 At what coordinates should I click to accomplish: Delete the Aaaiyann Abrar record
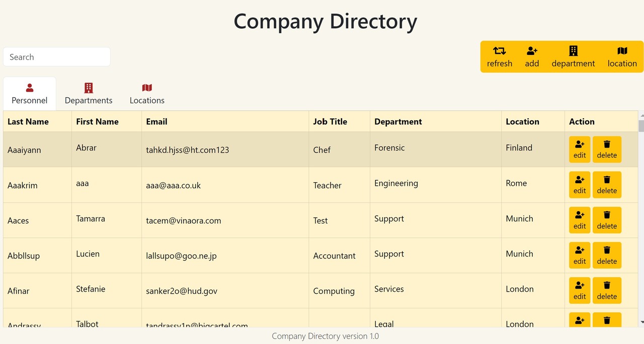607,150
